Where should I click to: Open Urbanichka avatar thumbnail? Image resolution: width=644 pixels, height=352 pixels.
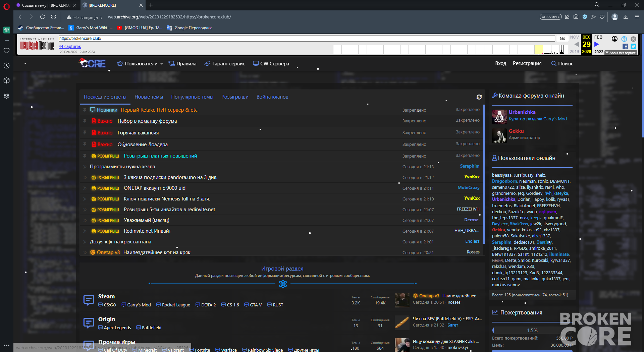pos(499,117)
